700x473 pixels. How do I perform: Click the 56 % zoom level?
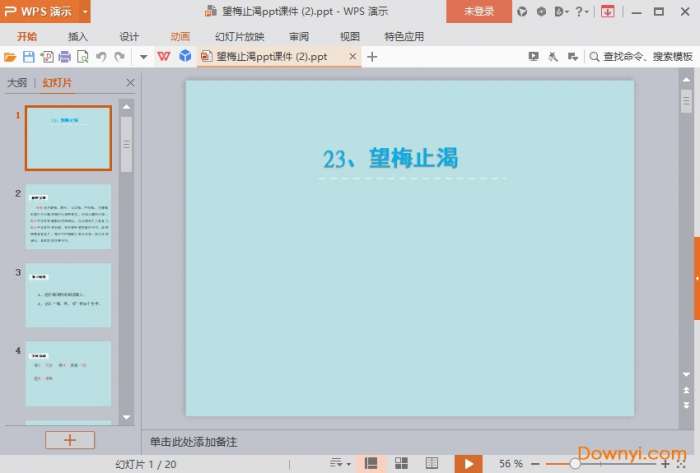pyautogui.click(x=511, y=464)
